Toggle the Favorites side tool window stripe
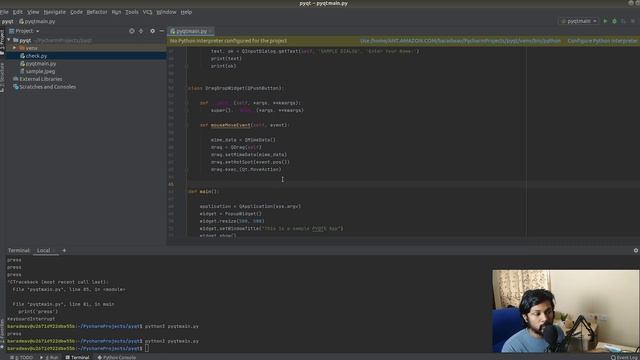Image resolution: width=640 pixels, height=360 pixels. pyautogui.click(x=2, y=334)
